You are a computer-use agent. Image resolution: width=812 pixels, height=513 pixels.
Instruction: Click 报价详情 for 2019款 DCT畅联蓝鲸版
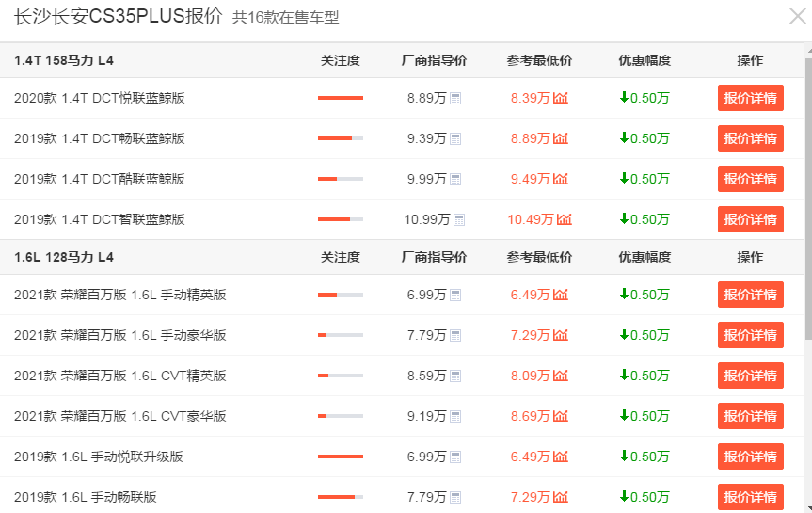751,138
